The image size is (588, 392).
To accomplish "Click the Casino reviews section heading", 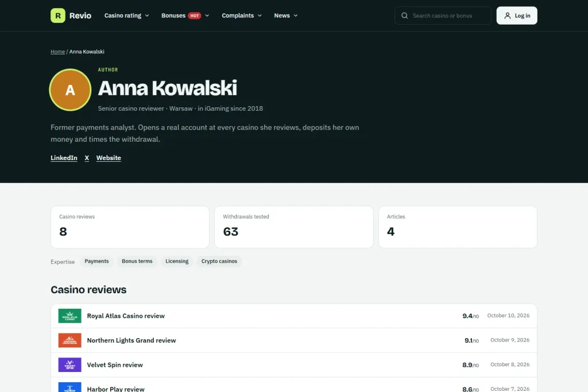I will point(88,290).
